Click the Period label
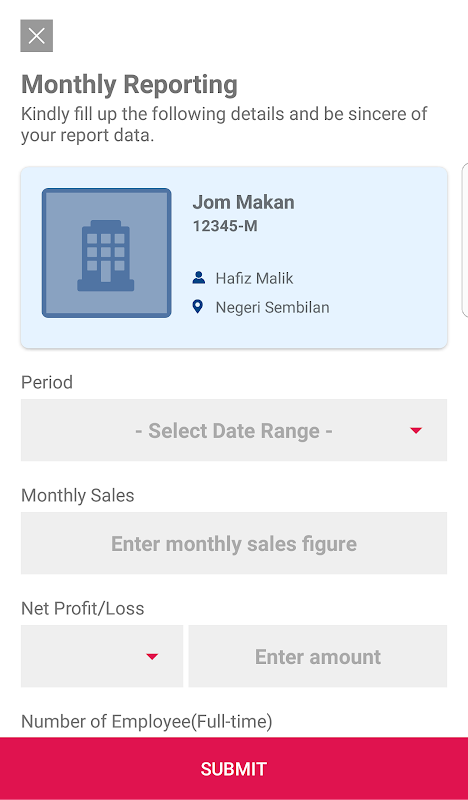This screenshot has width=468, height=800. 47,382
